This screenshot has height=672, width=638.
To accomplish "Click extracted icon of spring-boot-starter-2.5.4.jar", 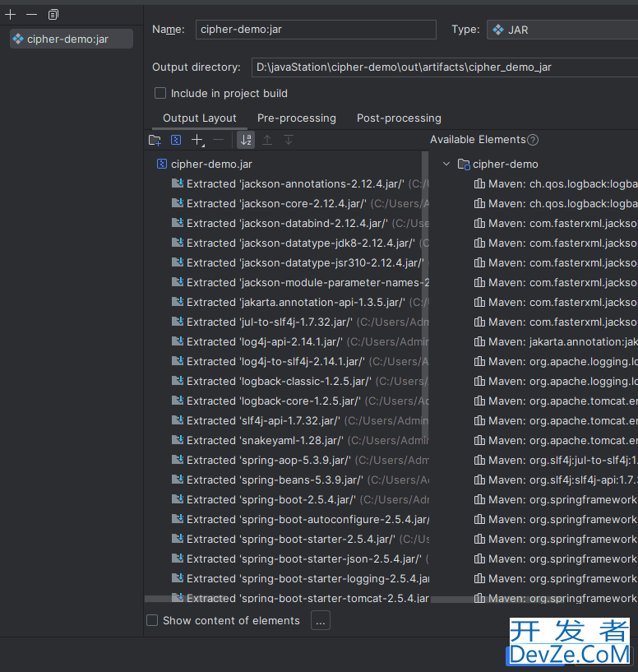I will point(178,538).
